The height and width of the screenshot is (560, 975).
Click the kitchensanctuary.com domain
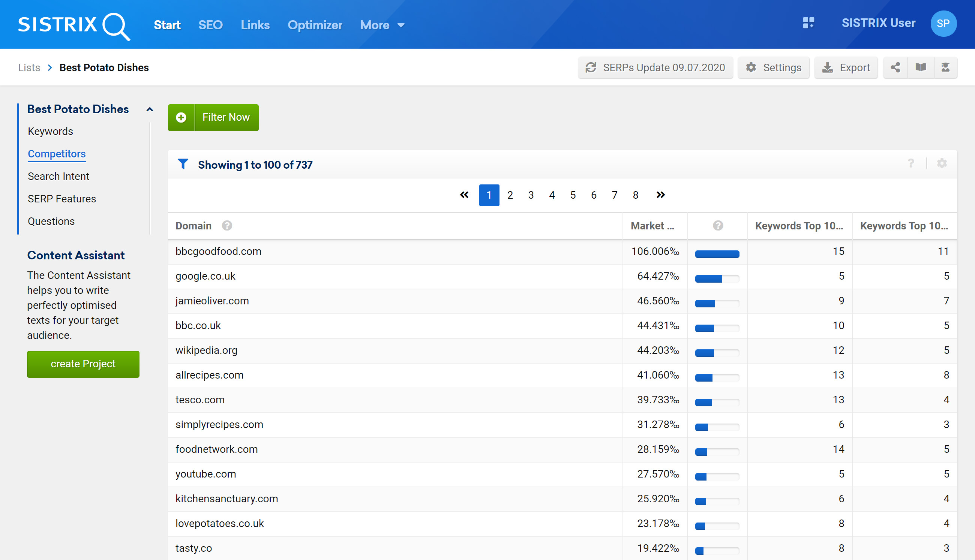(x=226, y=499)
